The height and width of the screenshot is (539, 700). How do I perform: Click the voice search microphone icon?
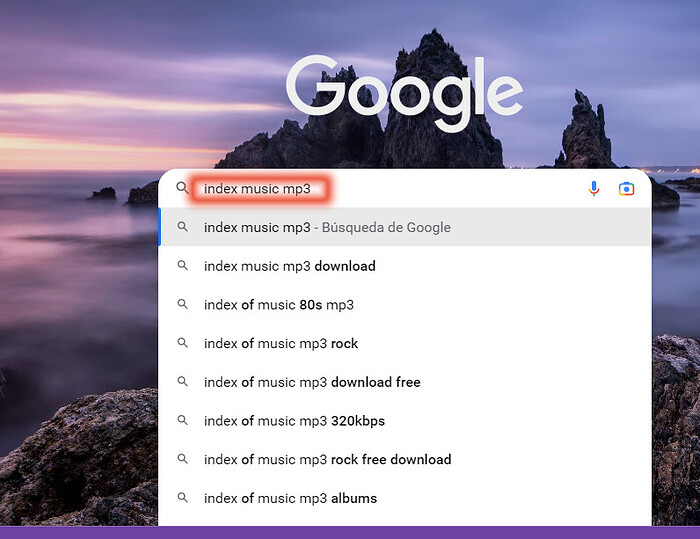click(x=594, y=189)
